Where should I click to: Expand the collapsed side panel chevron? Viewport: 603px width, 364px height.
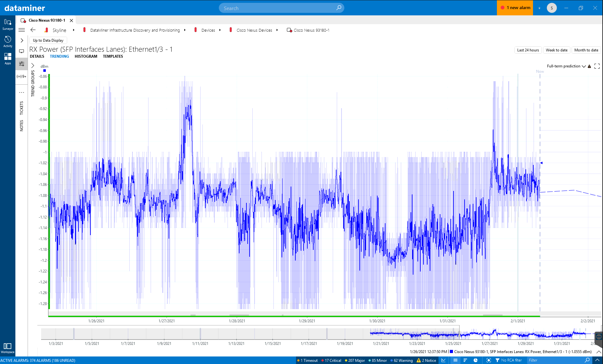[x=22, y=40]
